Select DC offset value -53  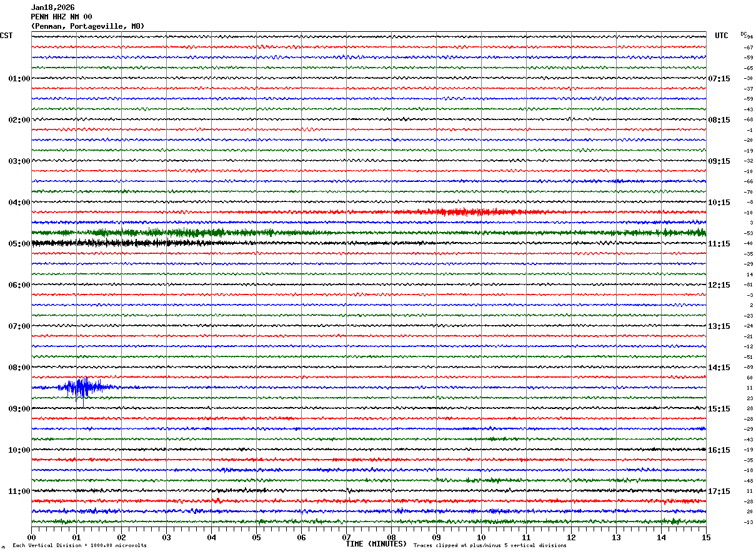[747, 233]
